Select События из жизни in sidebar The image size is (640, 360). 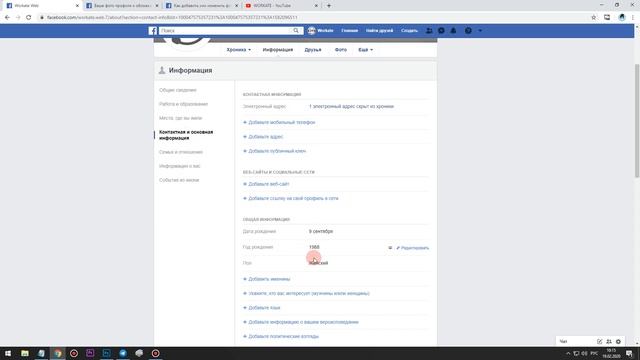[179, 180]
